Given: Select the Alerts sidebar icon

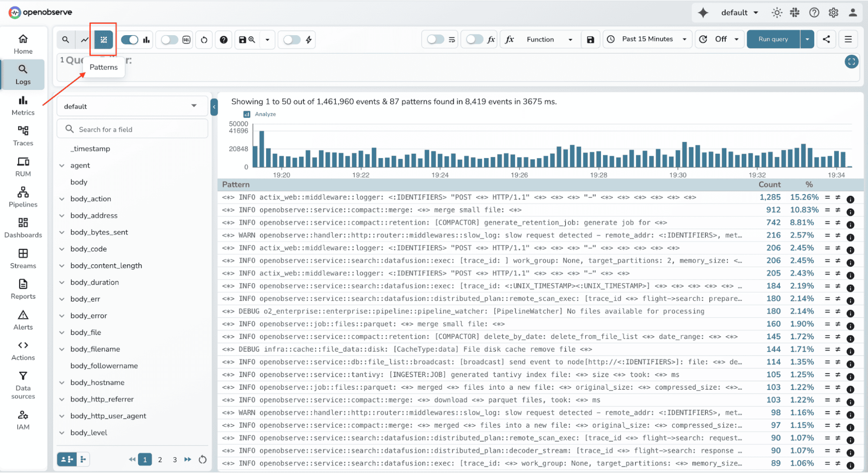Looking at the screenshot, I should tap(23, 319).
